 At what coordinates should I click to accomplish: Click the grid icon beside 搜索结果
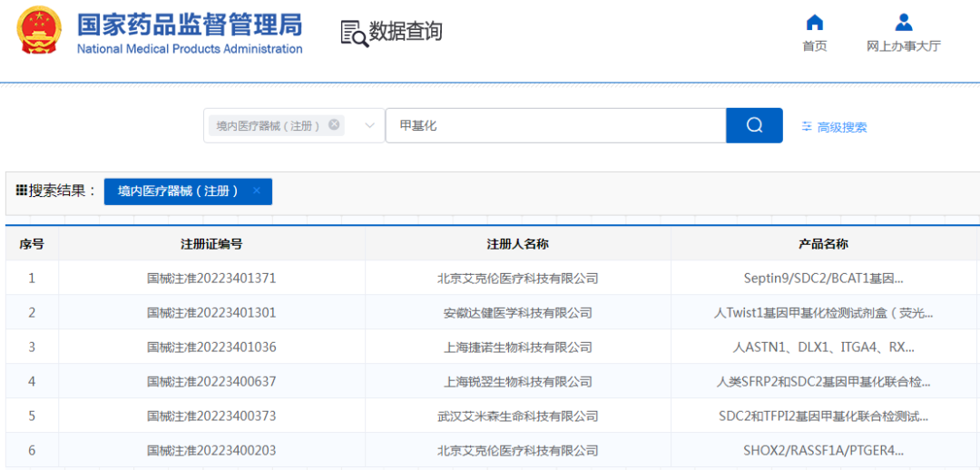click(22, 191)
